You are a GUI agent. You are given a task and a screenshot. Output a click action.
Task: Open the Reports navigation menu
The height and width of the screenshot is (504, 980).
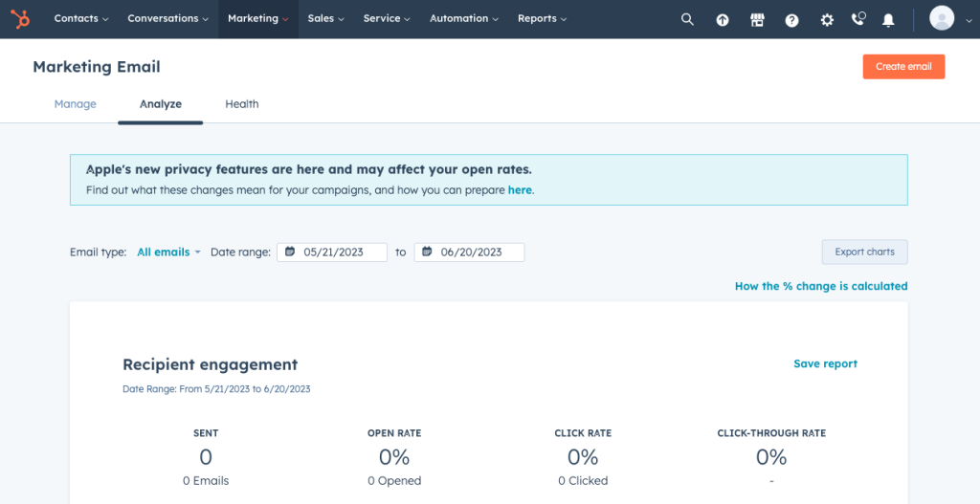pyautogui.click(x=542, y=19)
